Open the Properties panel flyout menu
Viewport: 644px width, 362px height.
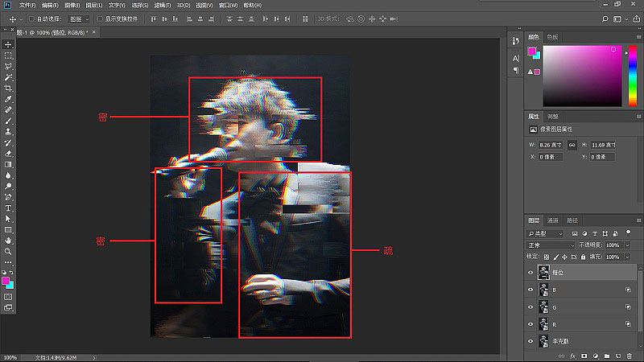coord(638,117)
